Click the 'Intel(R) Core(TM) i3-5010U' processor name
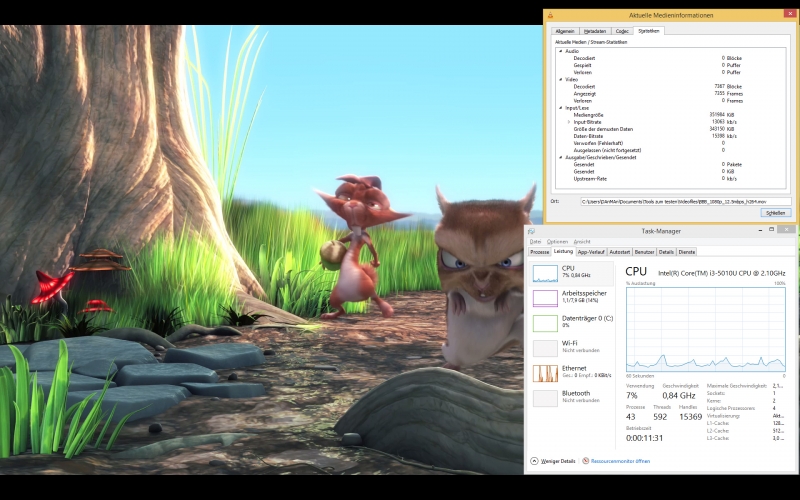The width and height of the screenshot is (800, 500). tap(721, 273)
